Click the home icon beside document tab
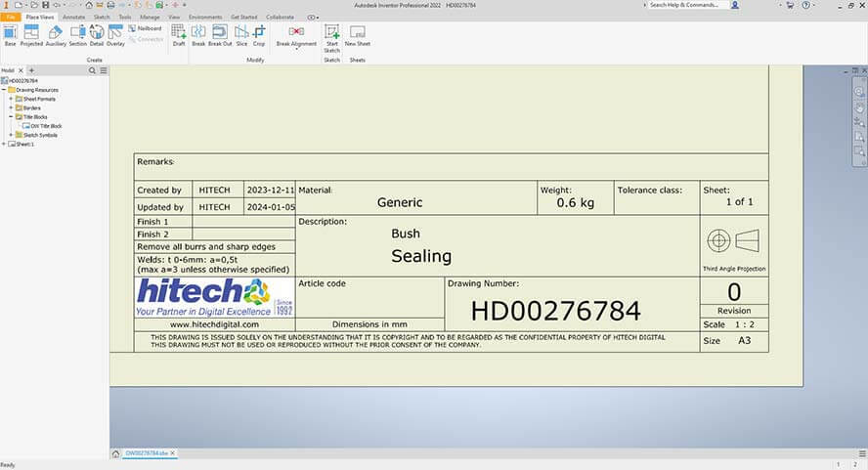Image resolution: width=868 pixels, height=470 pixels. point(116,453)
